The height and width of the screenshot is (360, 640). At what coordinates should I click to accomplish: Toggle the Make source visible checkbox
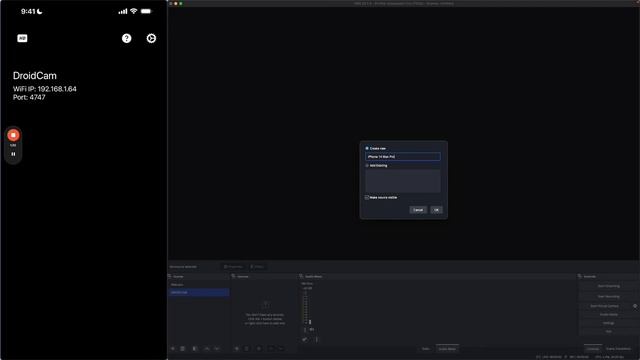(x=367, y=197)
